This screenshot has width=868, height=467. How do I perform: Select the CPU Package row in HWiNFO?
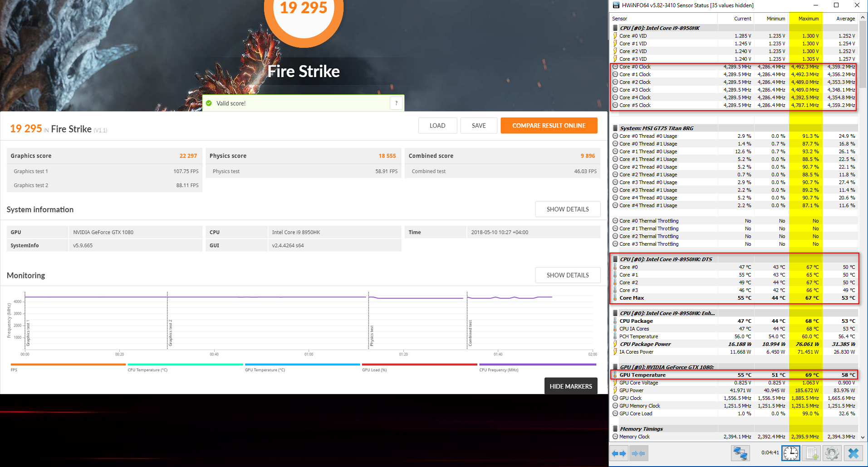(x=734, y=321)
